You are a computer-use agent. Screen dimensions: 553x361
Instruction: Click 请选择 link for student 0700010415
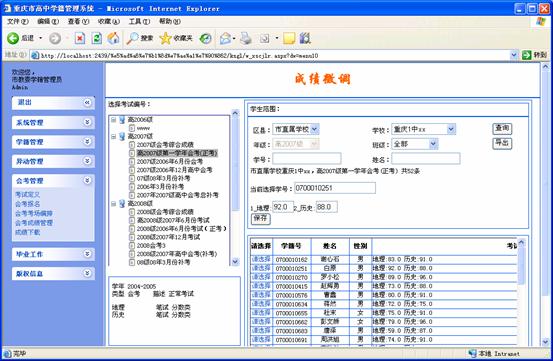[x=261, y=286]
